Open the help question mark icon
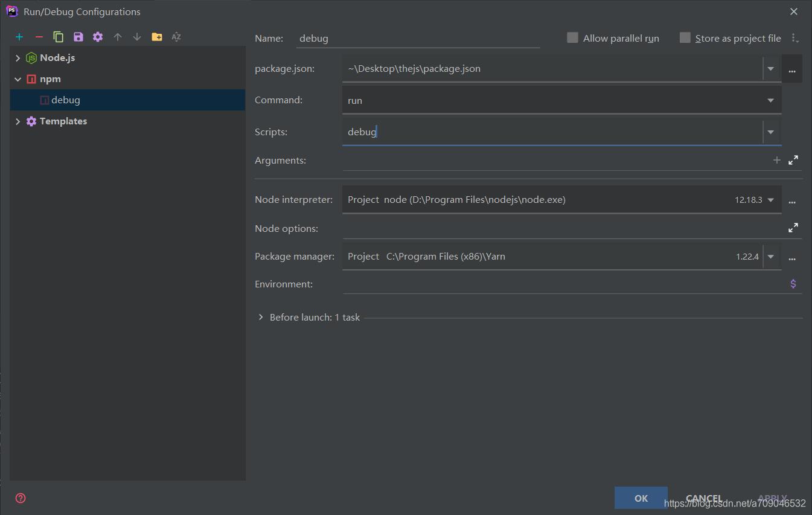 tap(21, 498)
